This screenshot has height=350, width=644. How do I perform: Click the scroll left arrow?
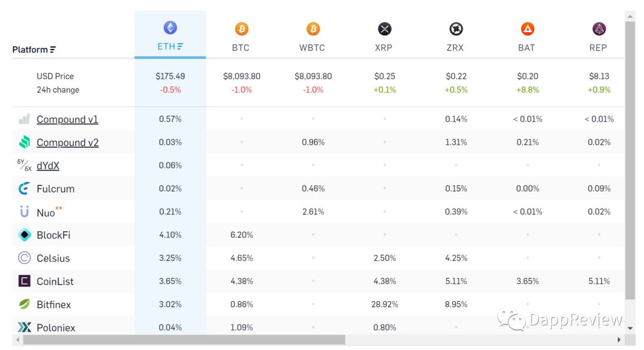pos(17,340)
